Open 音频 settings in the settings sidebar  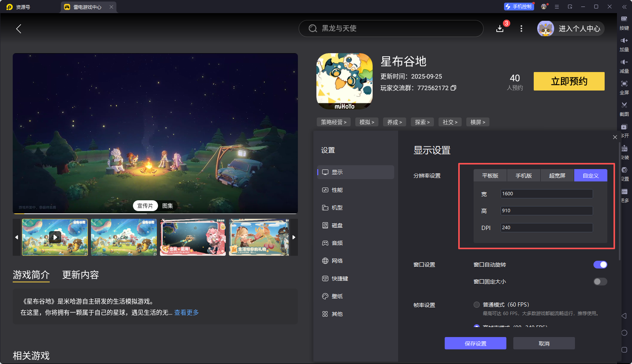click(x=336, y=243)
